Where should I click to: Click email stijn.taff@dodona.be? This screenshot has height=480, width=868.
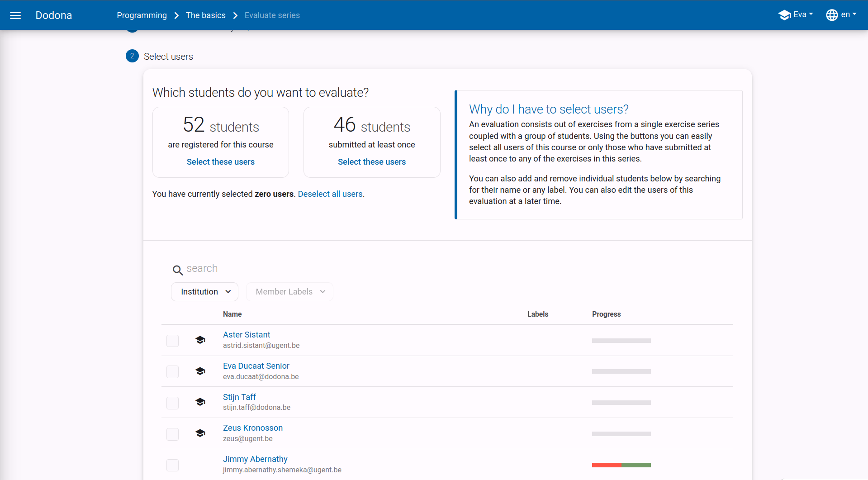pos(256,408)
